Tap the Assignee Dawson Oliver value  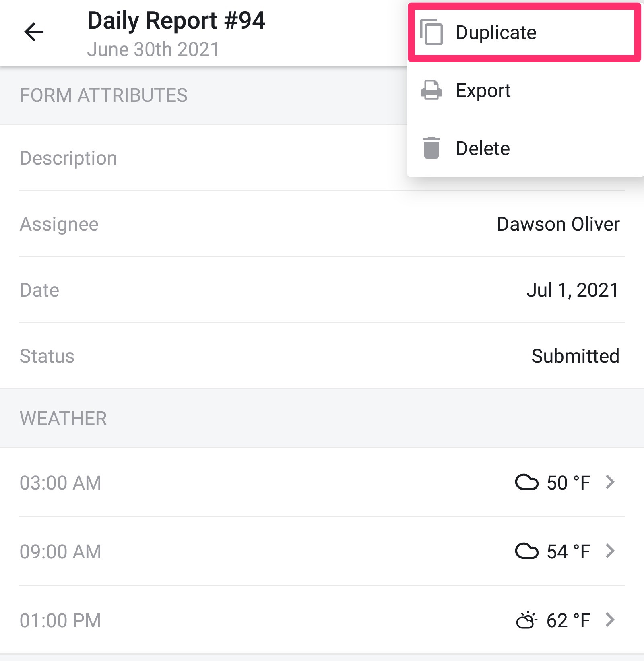(558, 224)
